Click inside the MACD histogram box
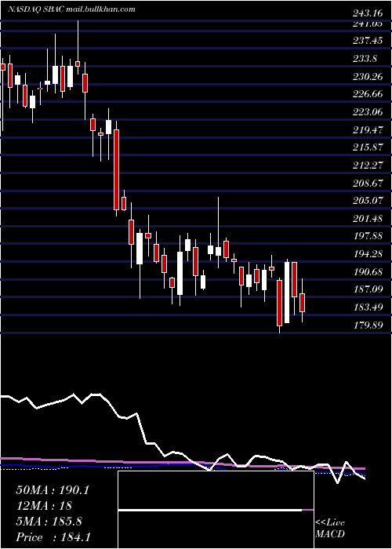The height and width of the screenshot is (549, 392). (x=216, y=510)
